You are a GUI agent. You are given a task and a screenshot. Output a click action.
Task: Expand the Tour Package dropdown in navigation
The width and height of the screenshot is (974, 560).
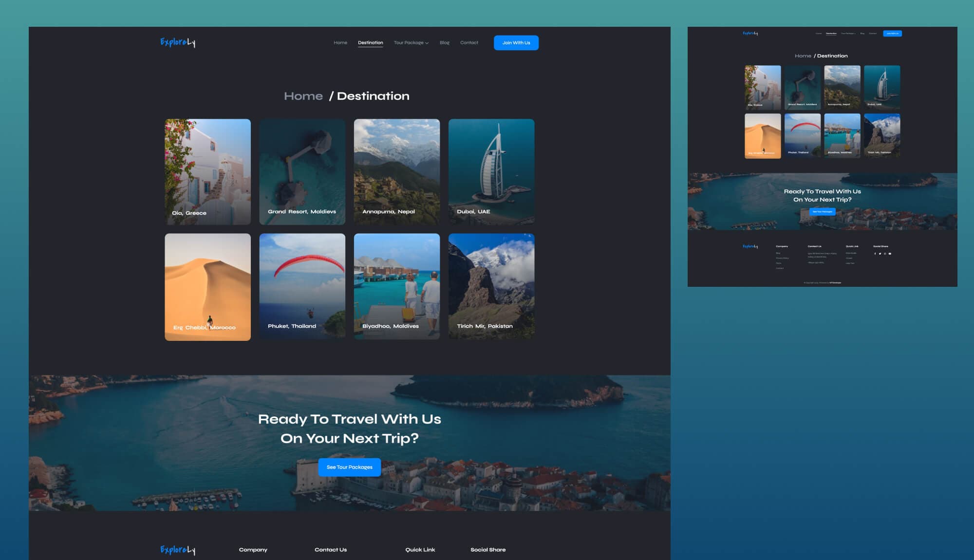click(x=411, y=43)
